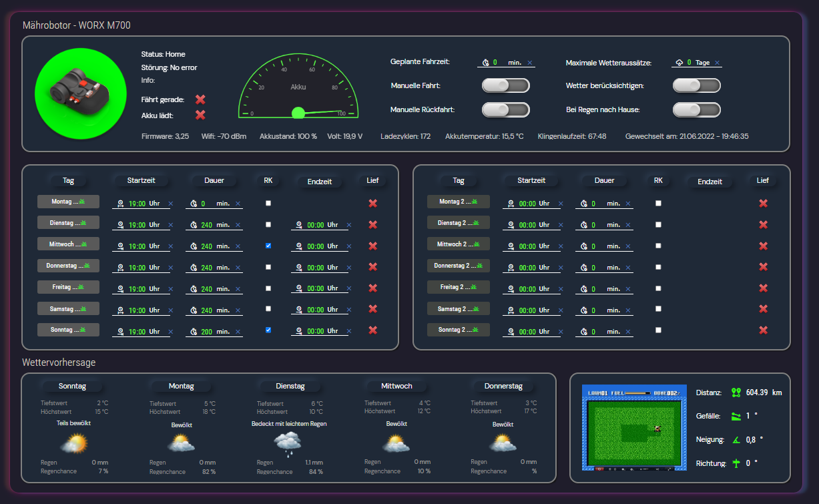The width and height of the screenshot is (819, 504).
Task: Click the Akku battery gauge
Action: tap(298, 87)
